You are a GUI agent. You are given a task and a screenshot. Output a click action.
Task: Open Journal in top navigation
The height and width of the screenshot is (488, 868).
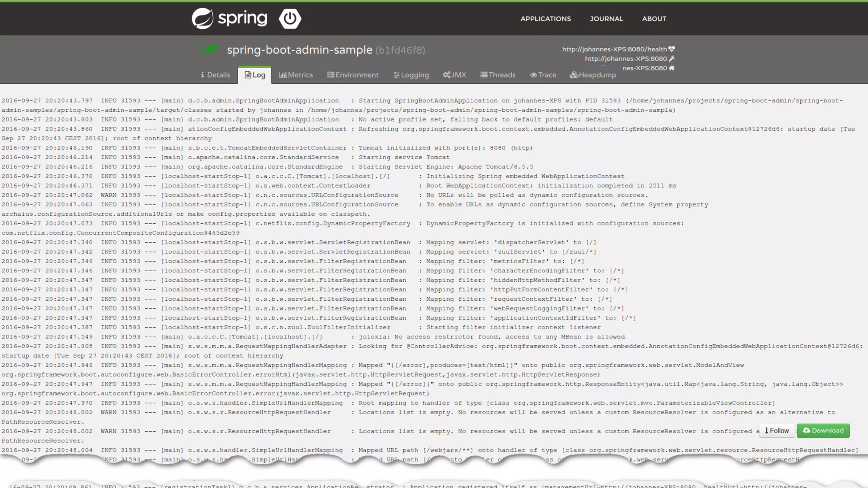pyautogui.click(x=606, y=19)
